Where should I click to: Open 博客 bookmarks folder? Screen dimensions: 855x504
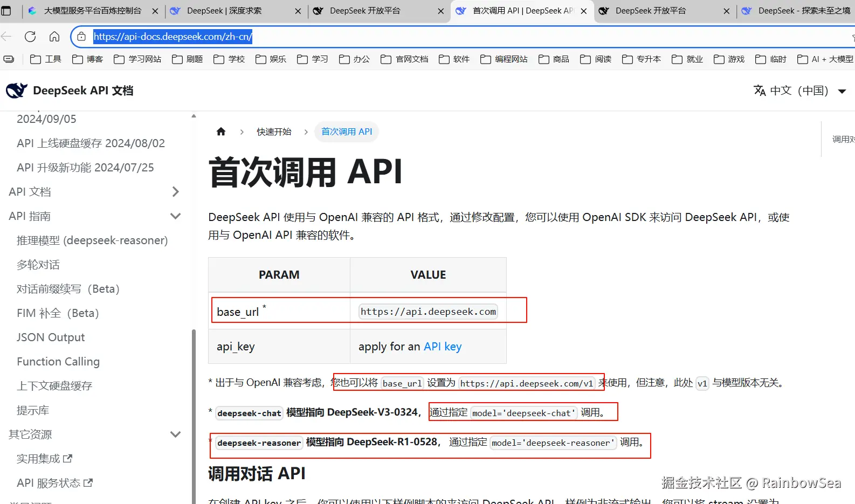click(x=87, y=59)
